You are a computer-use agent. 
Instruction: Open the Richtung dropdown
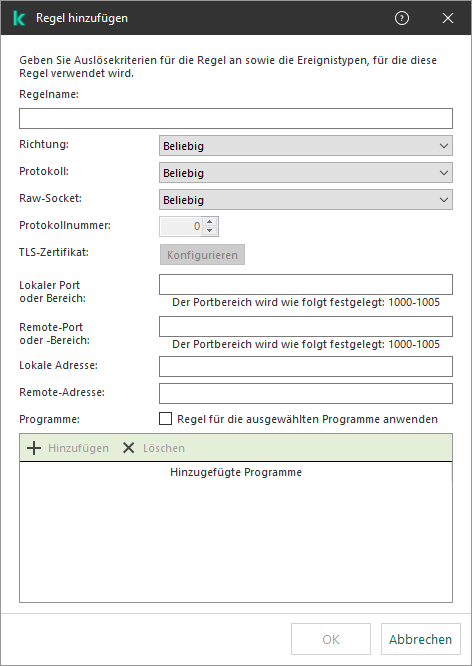pyautogui.click(x=306, y=146)
